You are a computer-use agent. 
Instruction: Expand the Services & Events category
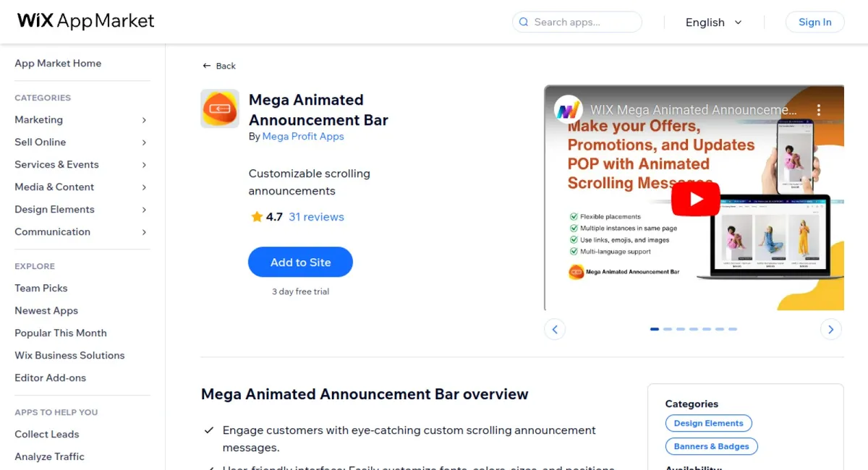pos(144,165)
